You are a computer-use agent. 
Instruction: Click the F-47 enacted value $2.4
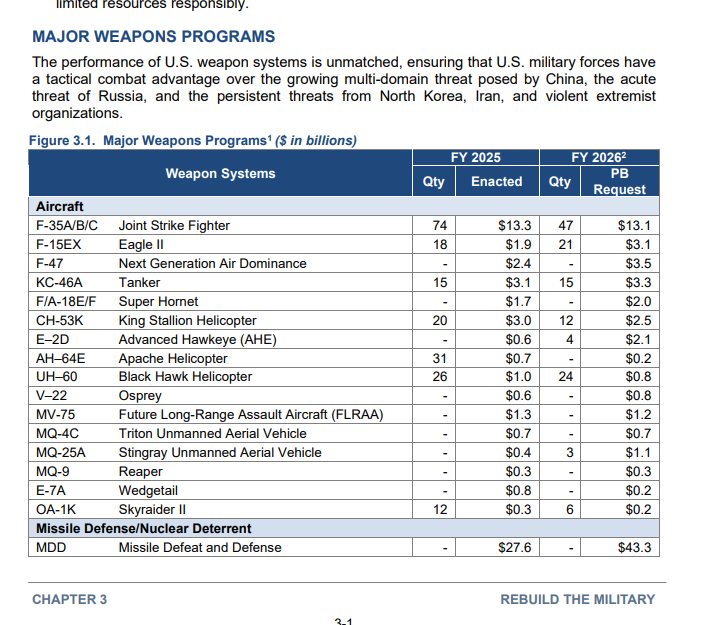tap(518, 263)
